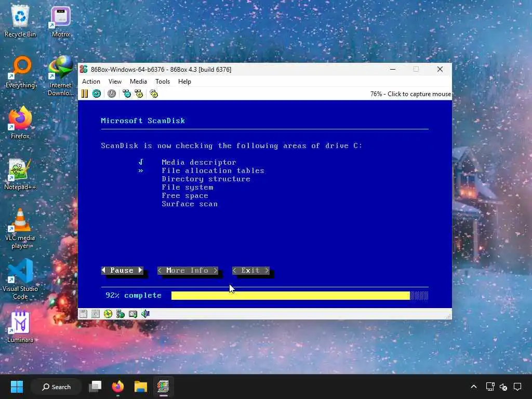
Task: Open the Tools menu
Action: (x=163, y=82)
